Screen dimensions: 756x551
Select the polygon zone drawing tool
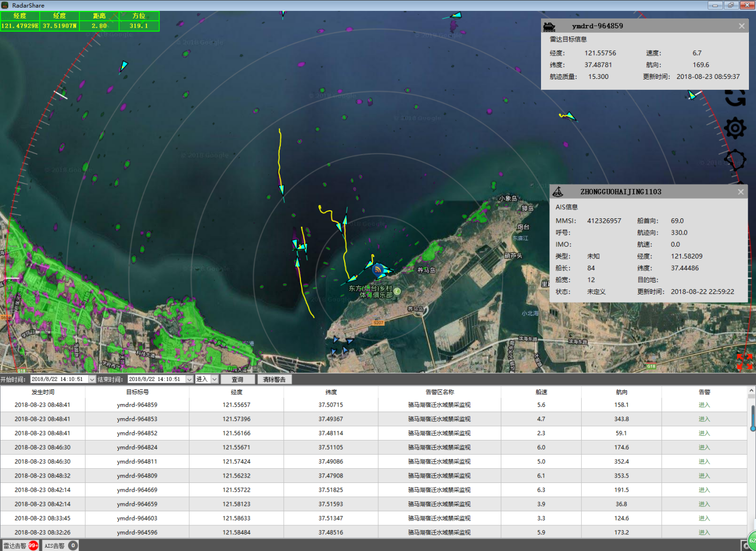point(735,160)
